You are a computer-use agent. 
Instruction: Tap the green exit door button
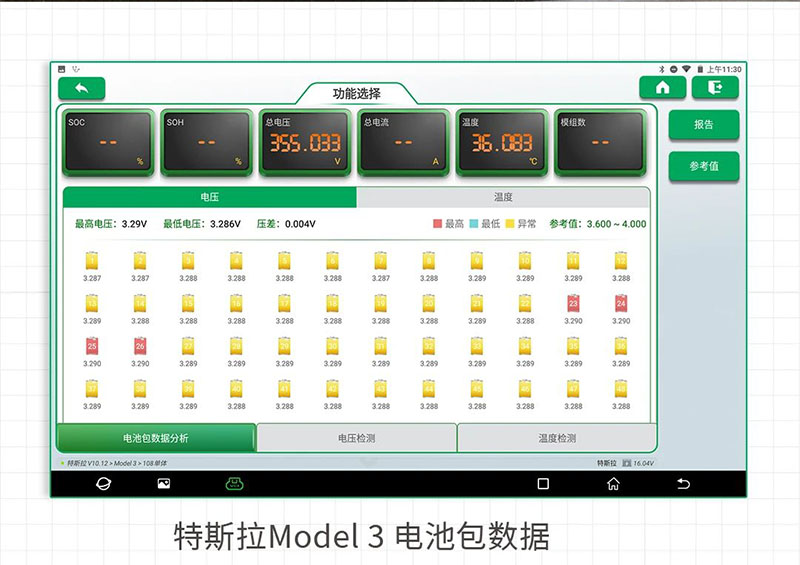point(715,88)
